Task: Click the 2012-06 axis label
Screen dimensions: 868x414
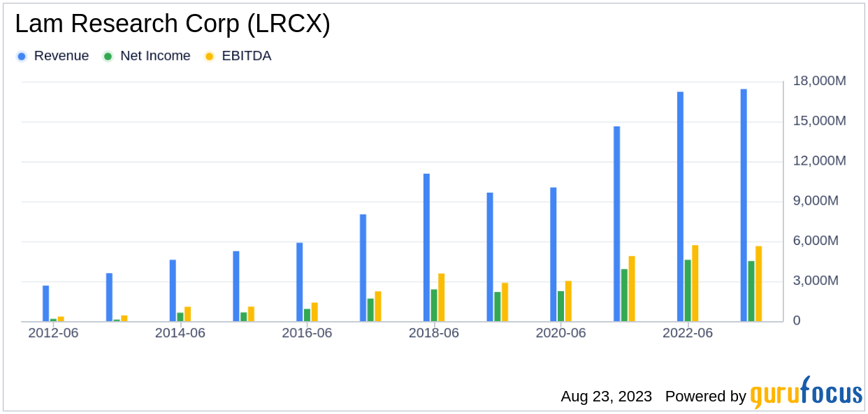Action: [x=53, y=334]
